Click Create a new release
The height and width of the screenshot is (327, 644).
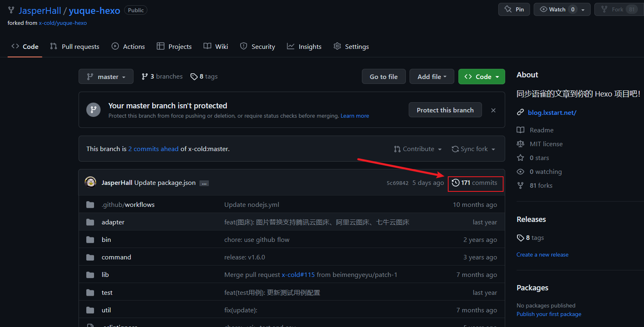pos(543,255)
